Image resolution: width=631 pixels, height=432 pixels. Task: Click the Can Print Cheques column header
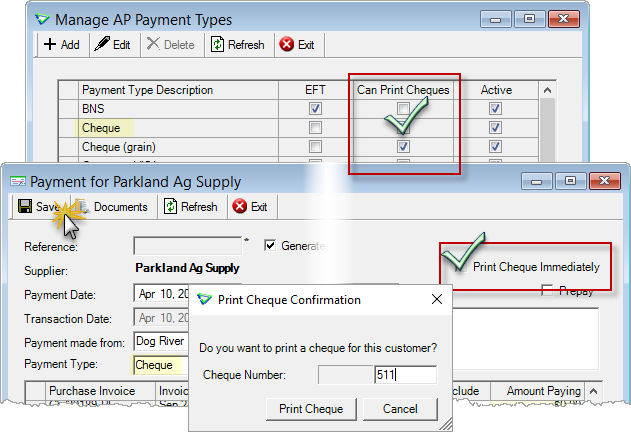403,90
